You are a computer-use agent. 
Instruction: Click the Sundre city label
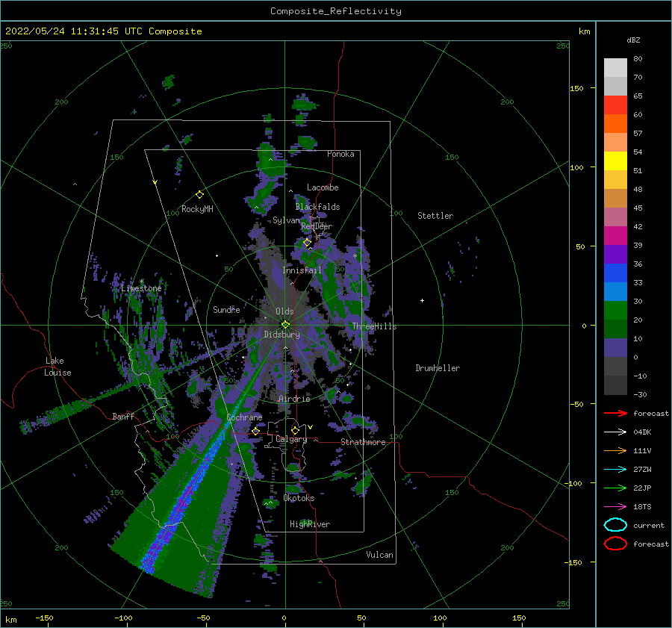[x=226, y=309]
